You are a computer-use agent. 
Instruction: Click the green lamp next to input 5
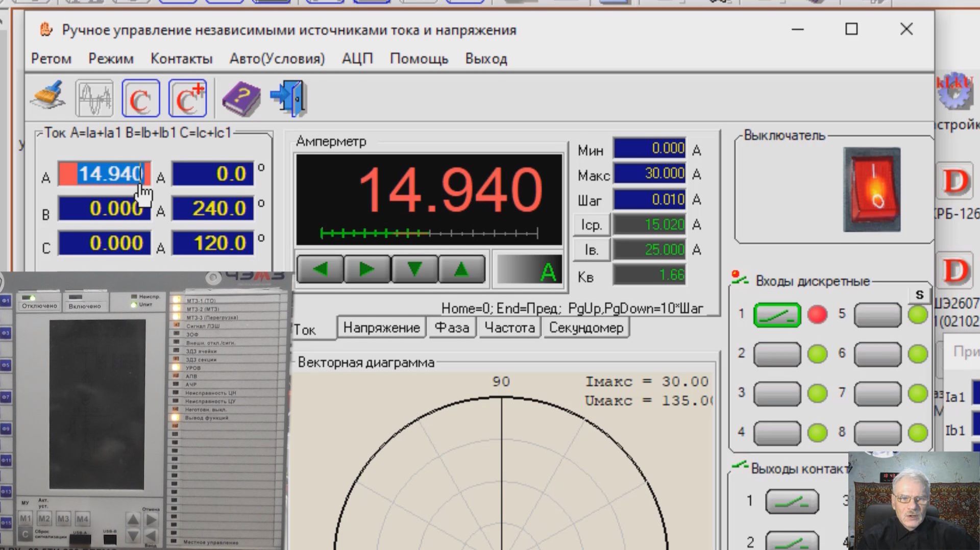pyautogui.click(x=918, y=314)
